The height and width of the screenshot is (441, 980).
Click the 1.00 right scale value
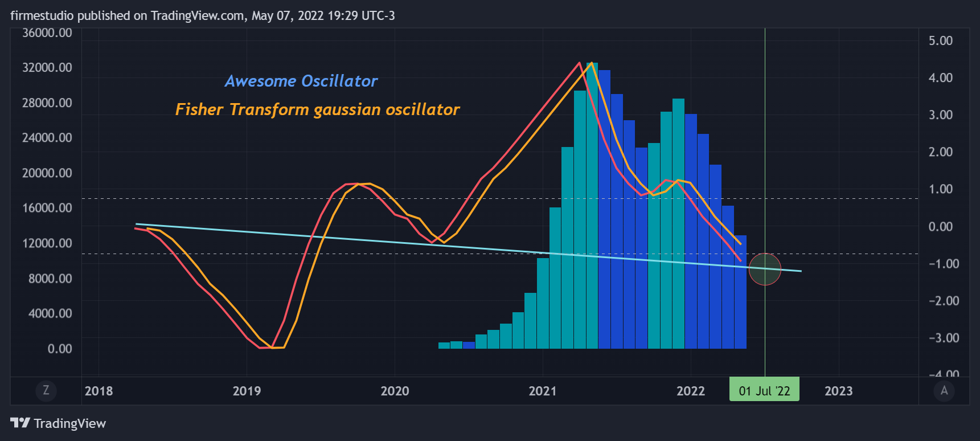[941, 189]
